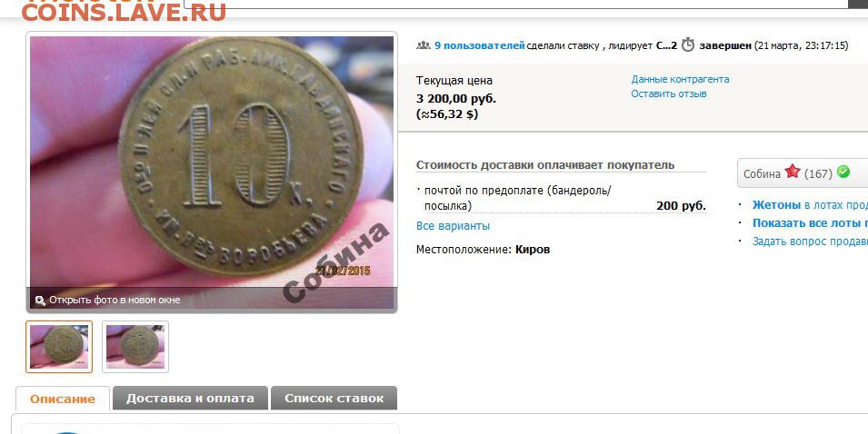The image size is (868, 434).
Task: Click the clock icon next to завершен
Action: (x=687, y=44)
